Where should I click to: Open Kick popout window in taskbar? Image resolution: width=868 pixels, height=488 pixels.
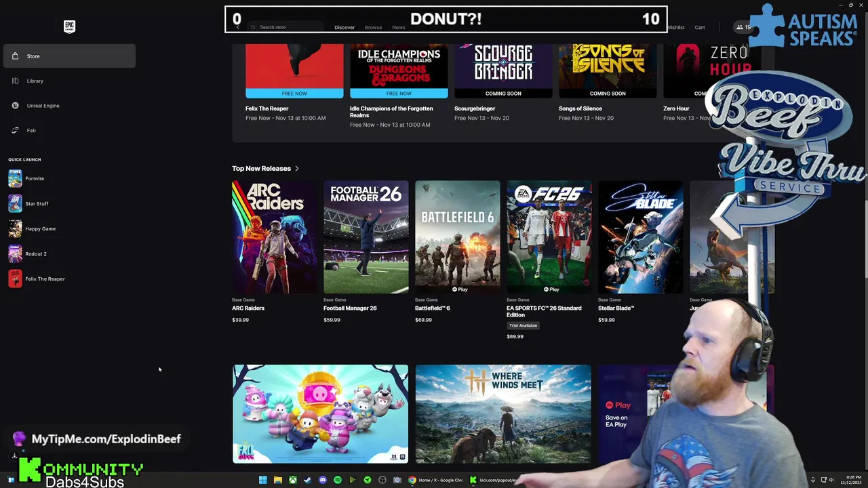494,480
